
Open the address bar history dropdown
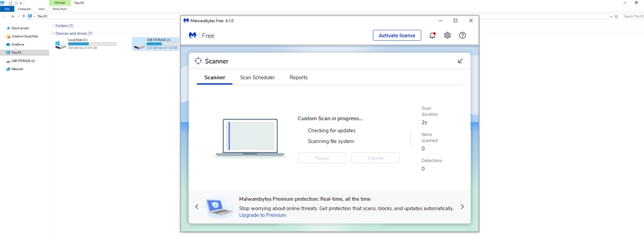click(611, 17)
